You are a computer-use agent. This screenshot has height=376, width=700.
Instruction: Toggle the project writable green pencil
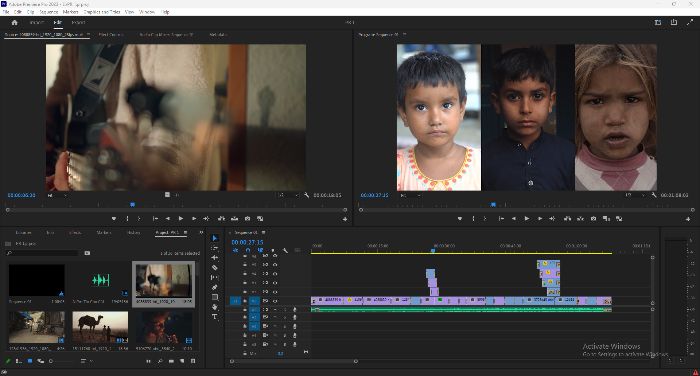pyautogui.click(x=8, y=361)
